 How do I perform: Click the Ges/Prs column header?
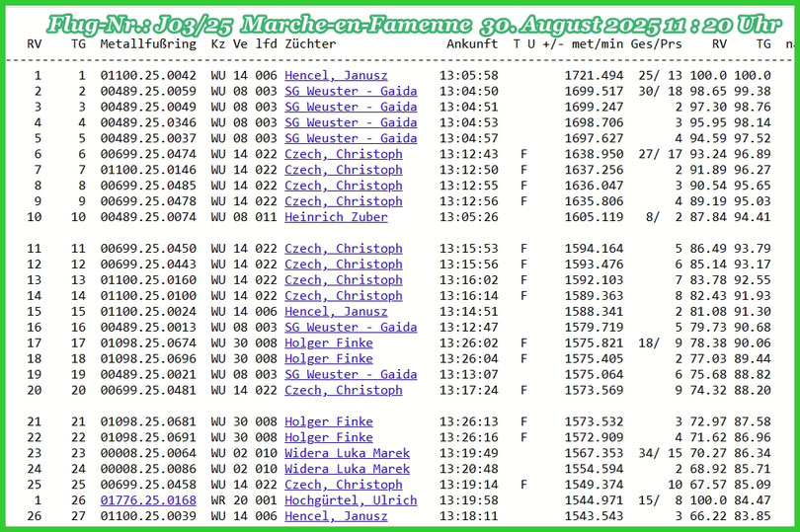click(656, 43)
